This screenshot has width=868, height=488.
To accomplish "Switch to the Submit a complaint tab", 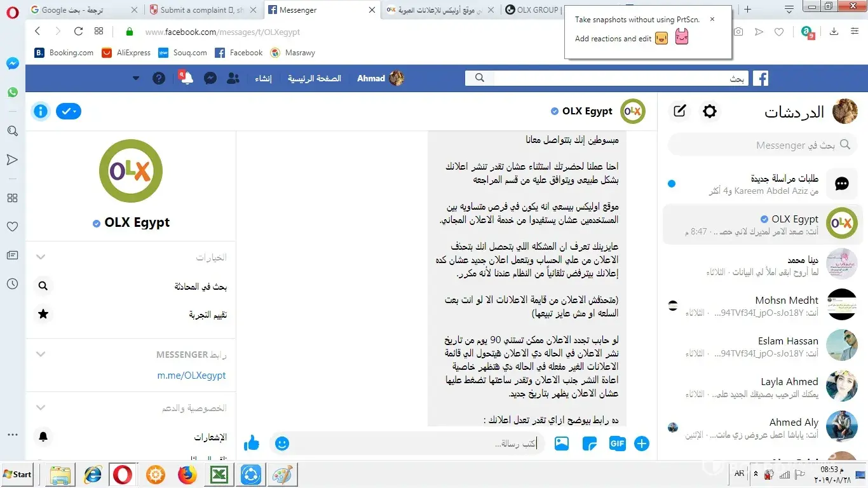I will [203, 10].
